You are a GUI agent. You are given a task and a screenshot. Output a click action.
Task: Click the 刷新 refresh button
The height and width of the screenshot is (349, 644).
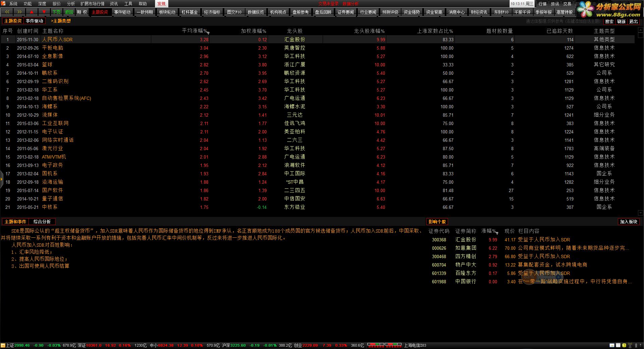point(622,21)
